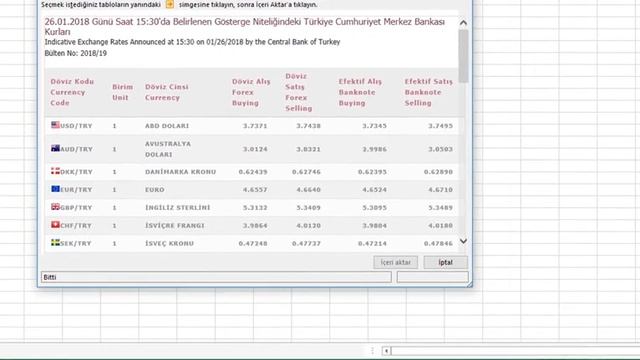This screenshot has width=640, height=360.
Task: Click the Efektif Alış Banknote Buying header
Action: coord(360,92)
